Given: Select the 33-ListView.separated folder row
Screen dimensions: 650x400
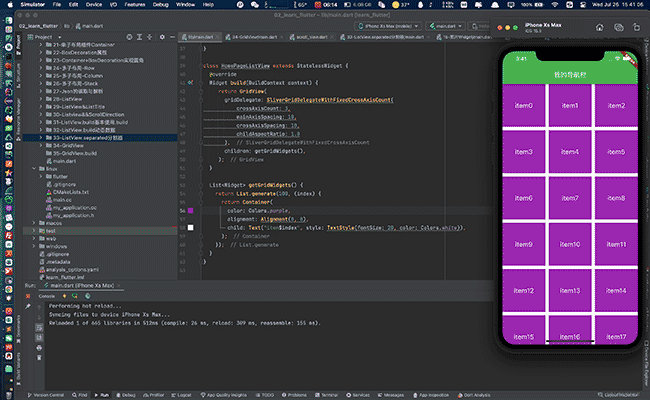Looking at the screenshot, I should [100, 138].
